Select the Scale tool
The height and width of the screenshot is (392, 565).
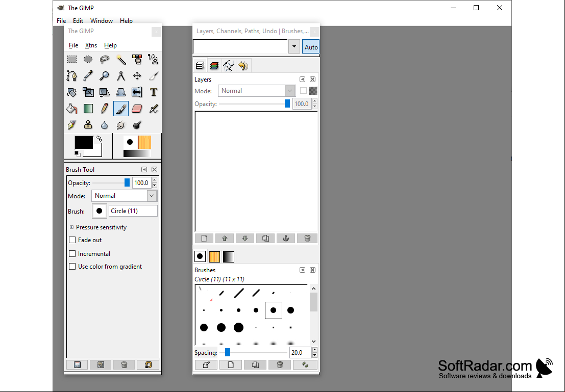(88, 92)
